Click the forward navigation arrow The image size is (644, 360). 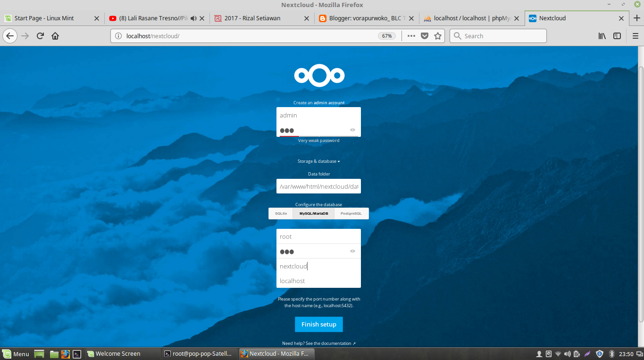(25, 36)
